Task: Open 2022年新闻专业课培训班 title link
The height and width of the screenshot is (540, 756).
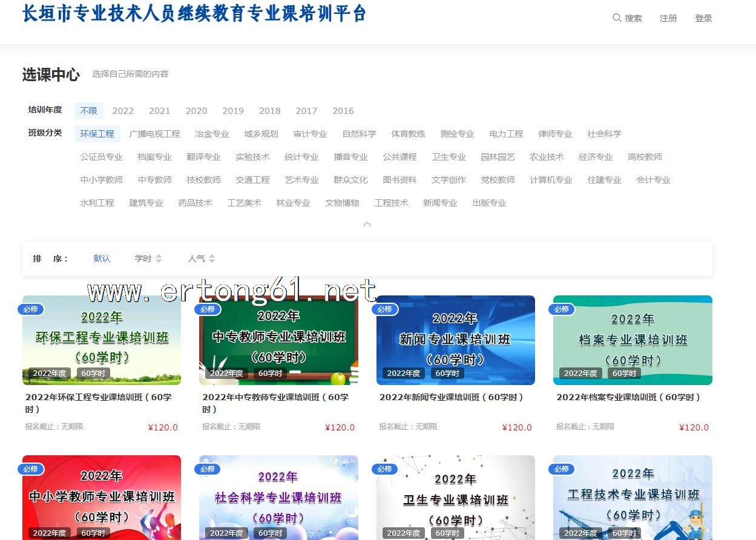Action: point(452,397)
